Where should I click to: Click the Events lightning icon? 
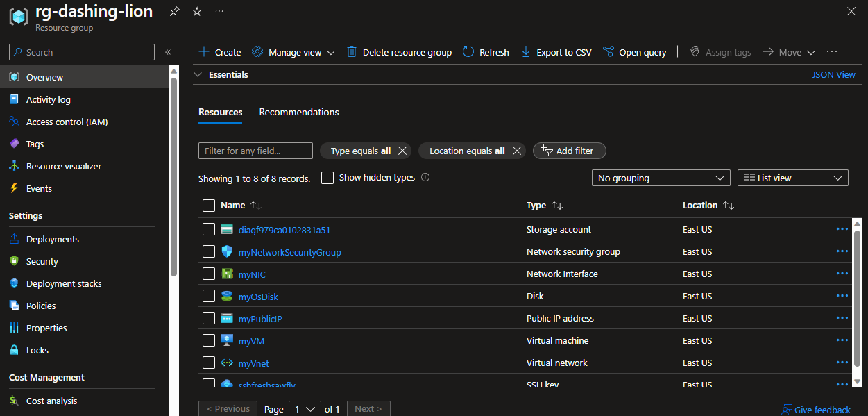click(14, 188)
